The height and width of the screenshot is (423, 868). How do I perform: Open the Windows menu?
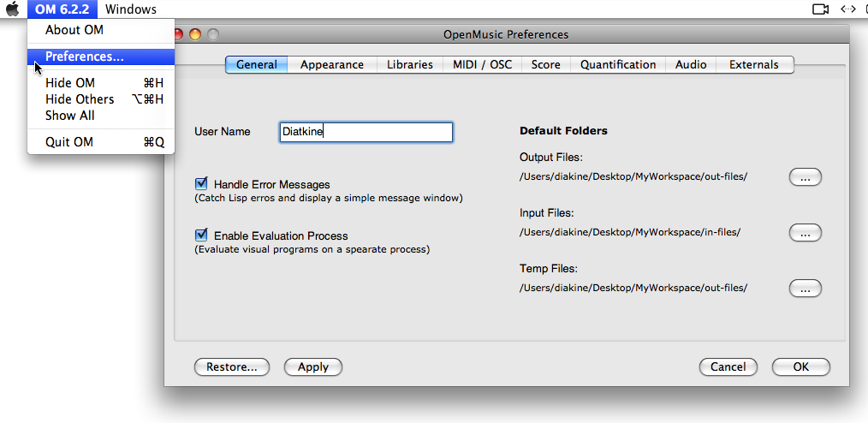(131, 9)
